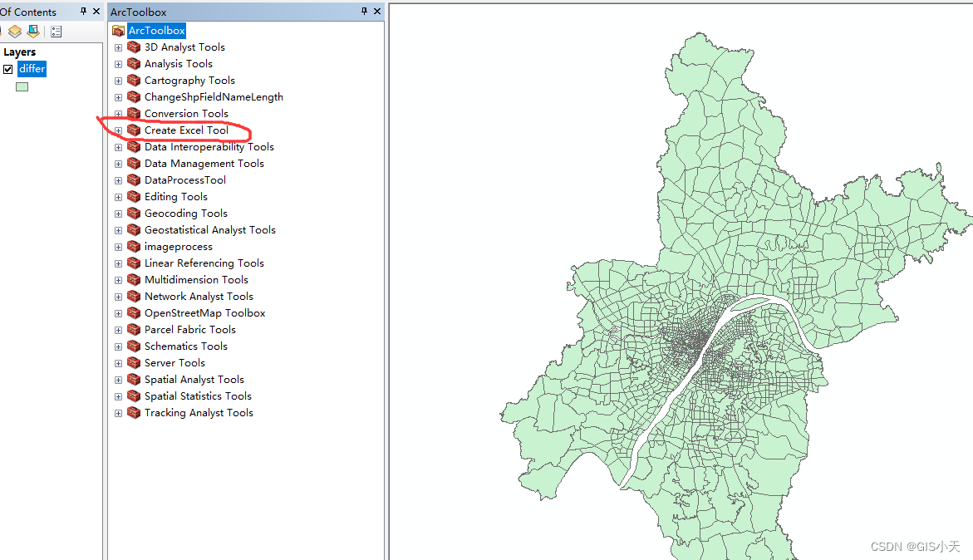
Task: Select List By Visibility in Table of Contents
Action: tap(32, 31)
